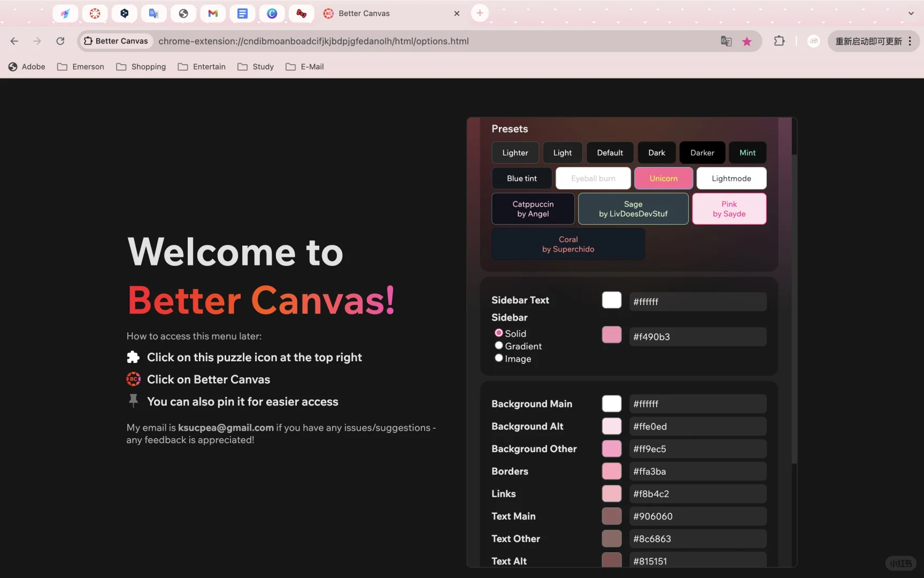Select the Image sidebar option

click(499, 358)
